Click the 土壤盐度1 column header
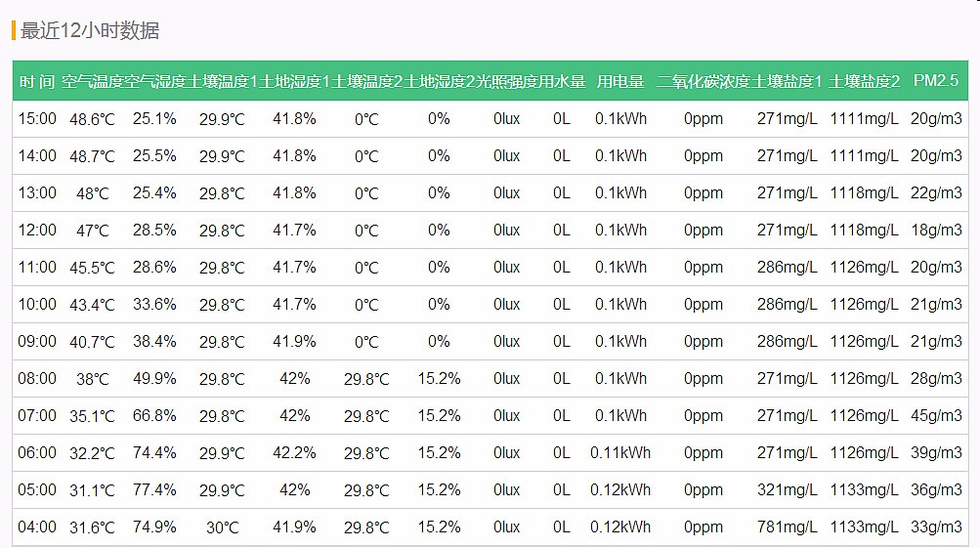980x548 pixels. (787, 81)
